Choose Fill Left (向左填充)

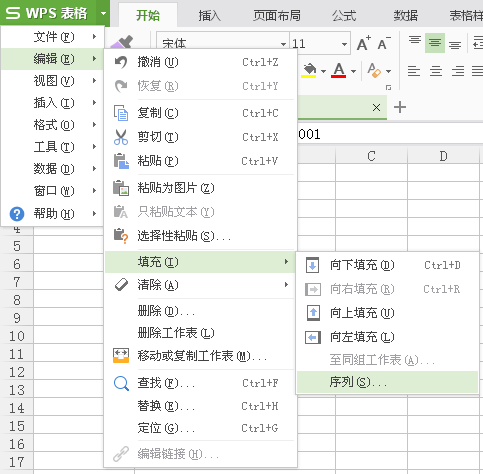pos(387,337)
